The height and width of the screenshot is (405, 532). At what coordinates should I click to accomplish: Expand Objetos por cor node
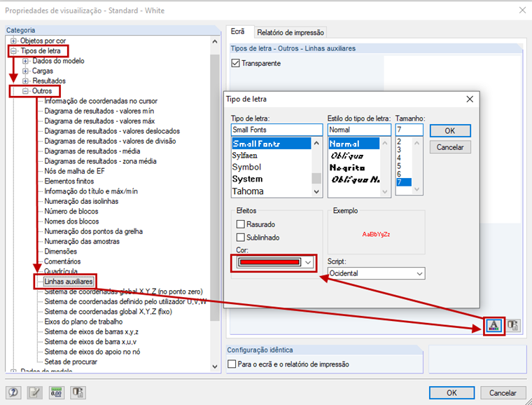[x=13, y=41]
